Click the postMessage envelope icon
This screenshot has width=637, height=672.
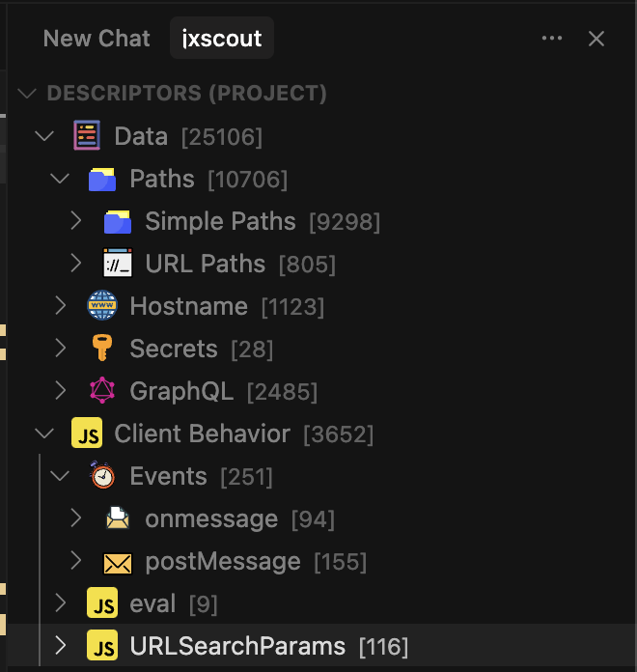point(118,561)
